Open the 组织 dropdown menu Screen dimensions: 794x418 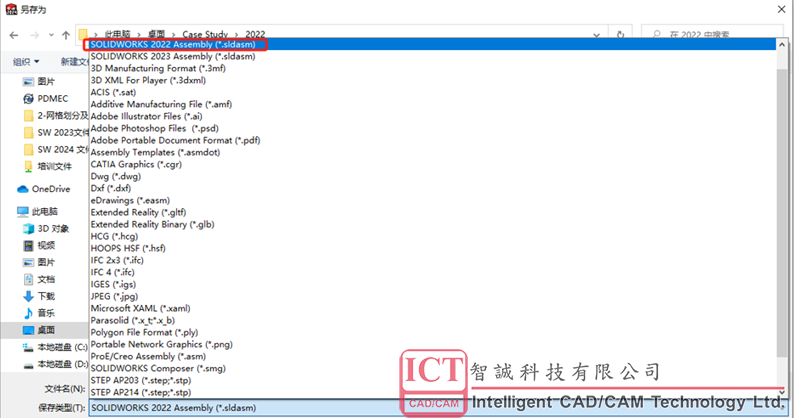point(26,62)
